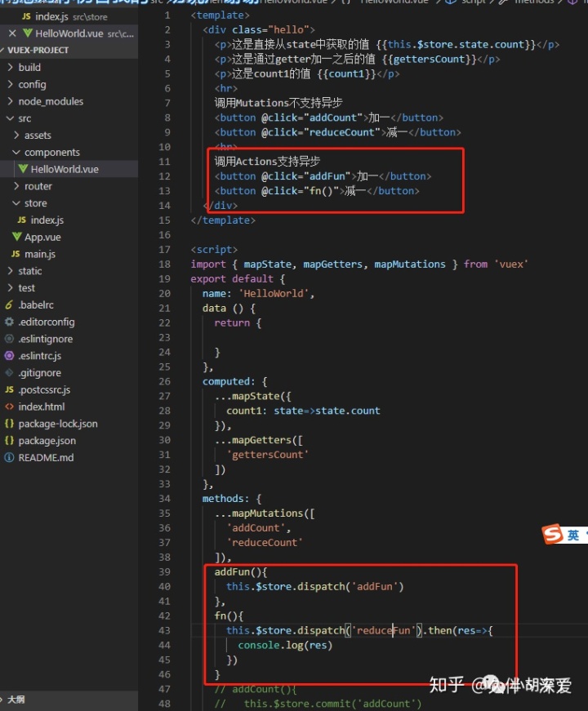Click line number 17 in the gutter
The height and width of the screenshot is (711, 588).
[x=164, y=250]
